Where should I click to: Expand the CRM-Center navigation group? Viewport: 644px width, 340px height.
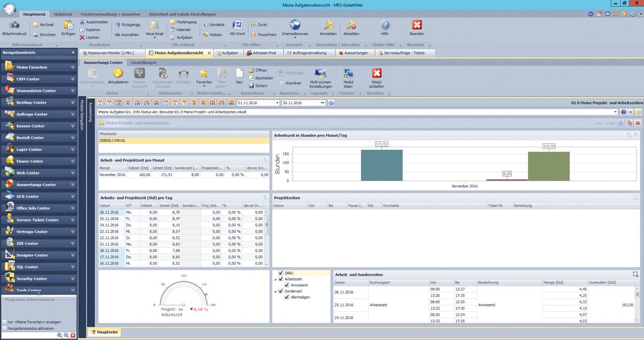[x=72, y=79]
